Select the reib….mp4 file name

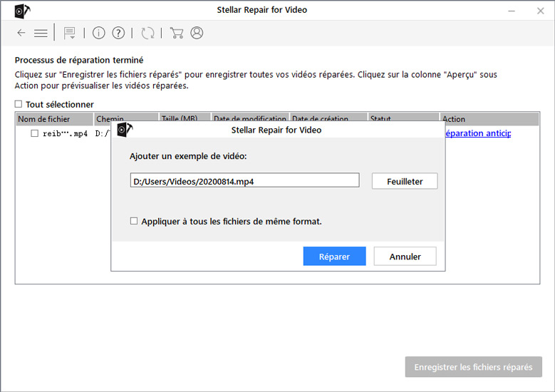pos(65,133)
